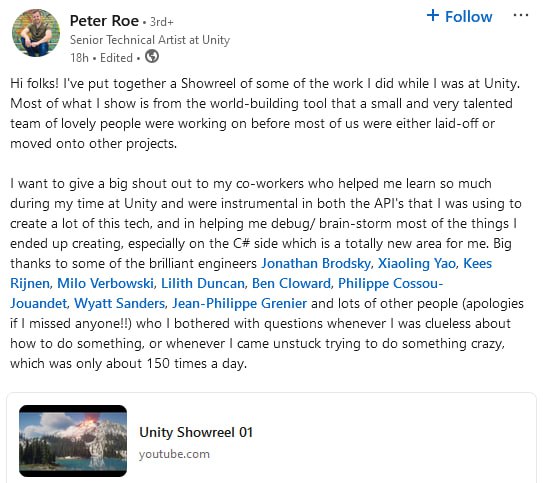This screenshot has height=483, width=546.
Task: Visit Xiaoling Yao's profile link
Action: point(417,263)
